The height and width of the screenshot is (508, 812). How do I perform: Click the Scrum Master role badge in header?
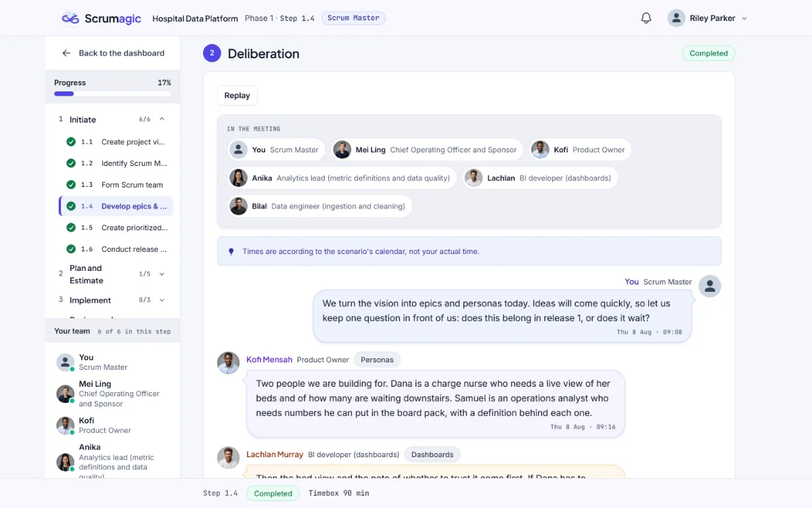coord(353,18)
